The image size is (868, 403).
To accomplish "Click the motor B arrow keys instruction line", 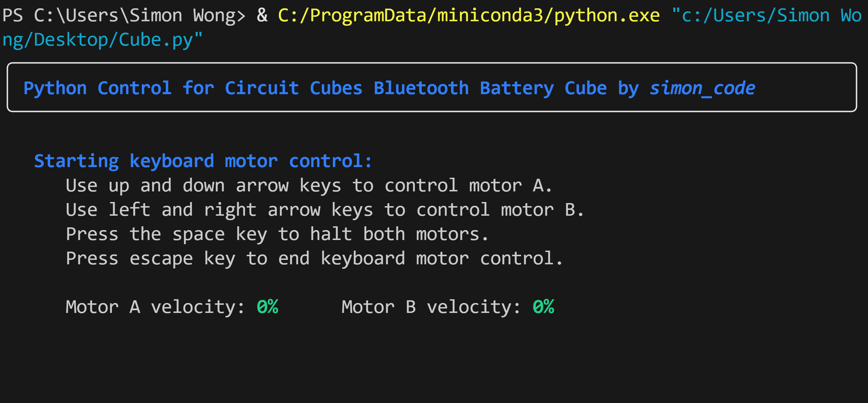I will point(325,210).
